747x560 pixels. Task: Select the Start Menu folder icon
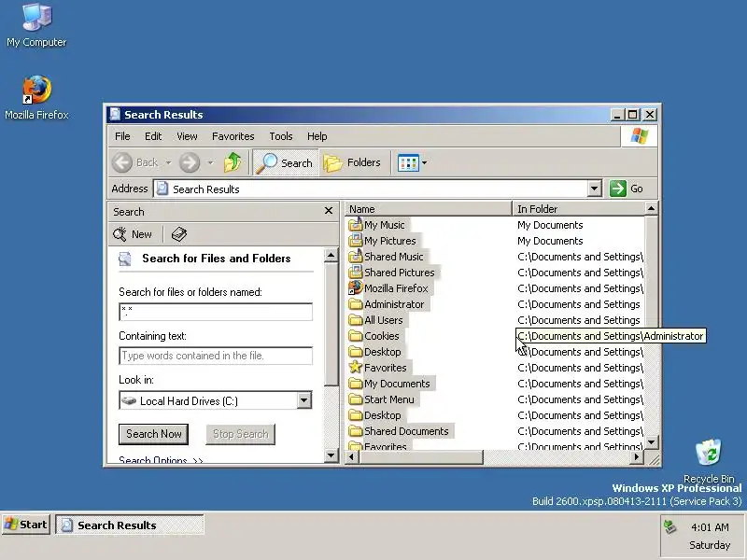pyautogui.click(x=356, y=399)
